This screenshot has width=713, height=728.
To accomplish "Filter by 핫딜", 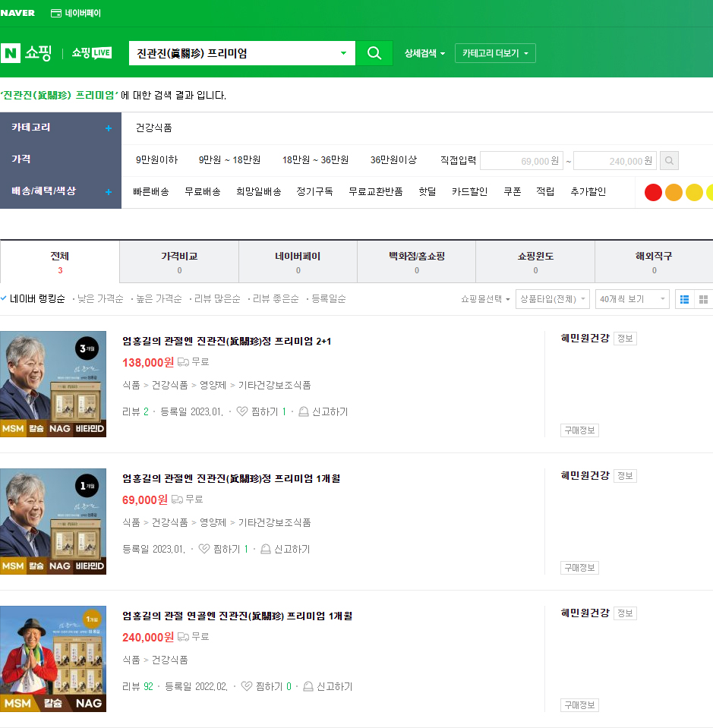I will pyautogui.click(x=427, y=192).
